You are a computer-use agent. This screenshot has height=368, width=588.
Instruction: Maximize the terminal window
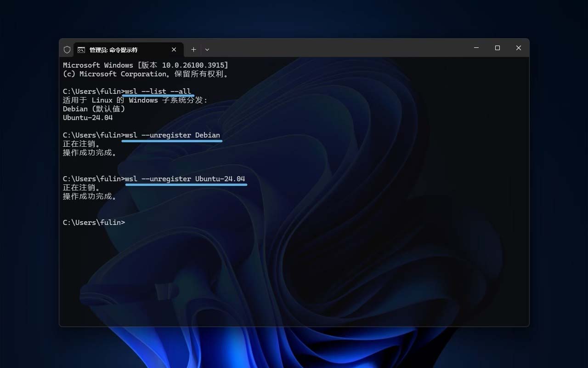tap(498, 48)
